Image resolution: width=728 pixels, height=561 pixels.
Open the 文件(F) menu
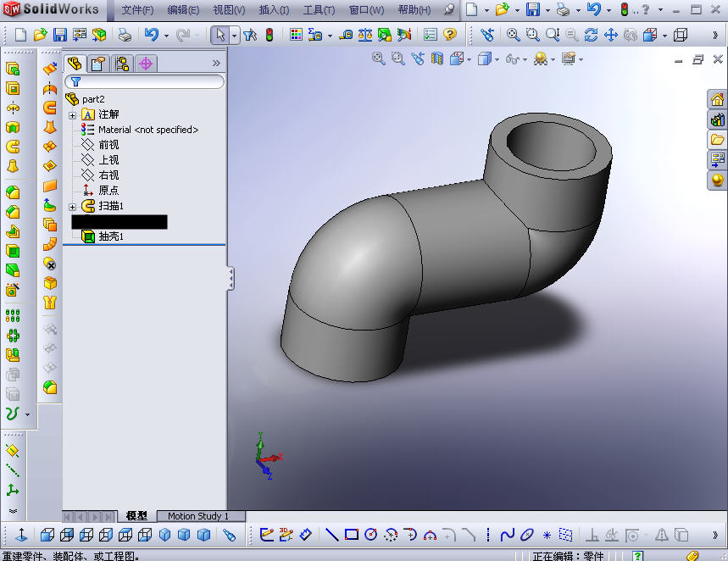[x=137, y=10]
